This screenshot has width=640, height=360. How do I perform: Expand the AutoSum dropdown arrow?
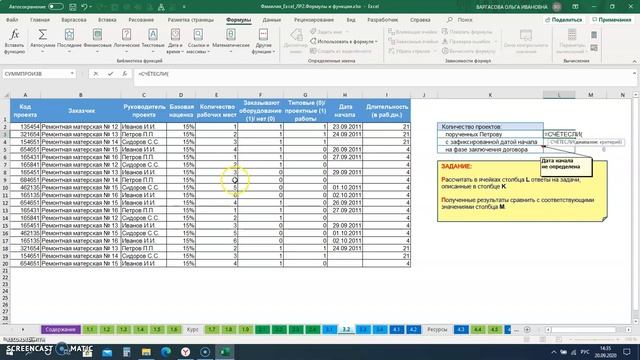point(42,52)
